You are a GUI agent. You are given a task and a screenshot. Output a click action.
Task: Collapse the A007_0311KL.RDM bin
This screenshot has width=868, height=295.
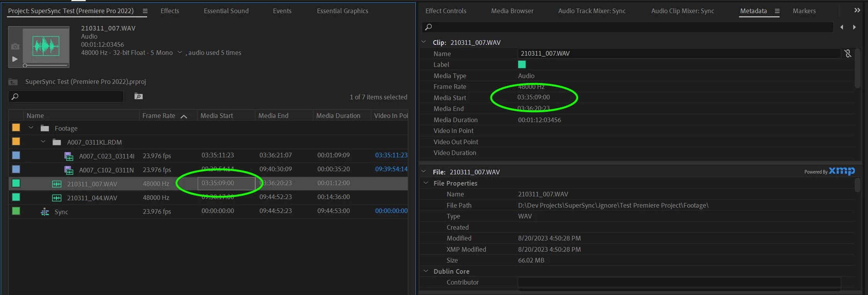pos(43,142)
